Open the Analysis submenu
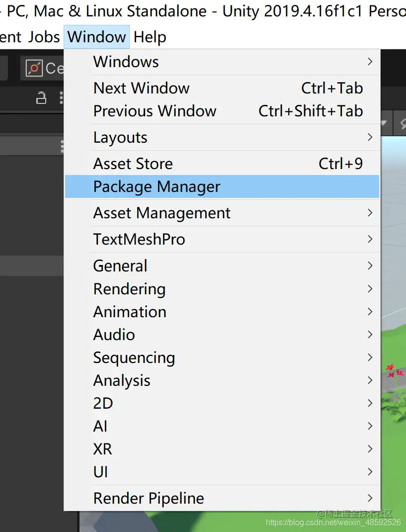The image size is (406, 532). click(222, 380)
